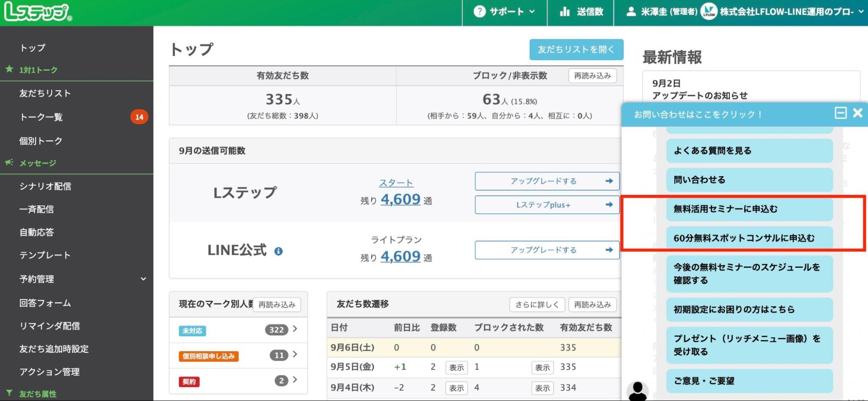Open 友だちリスト in sidebar
This screenshot has width=868, height=401.
pos(45,93)
